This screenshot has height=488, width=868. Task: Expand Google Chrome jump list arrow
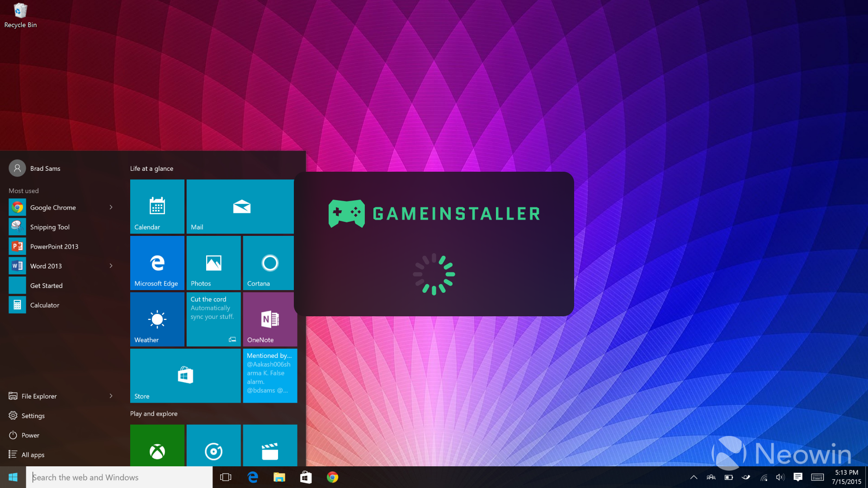(111, 207)
